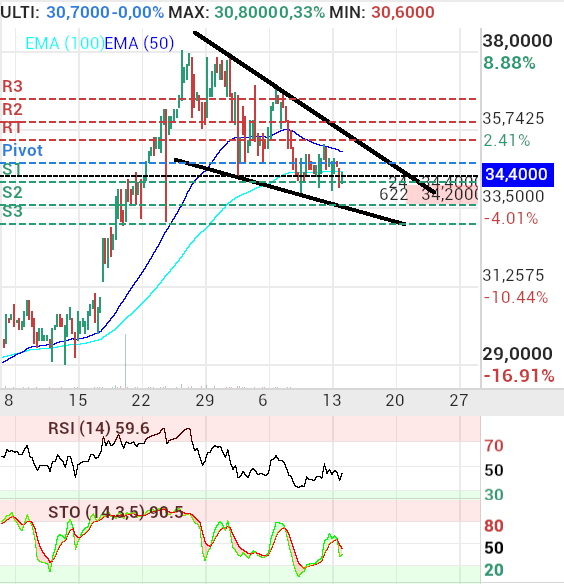564x584 pixels.
Task: Click date 29 on the time axis
Action: tap(205, 401)
